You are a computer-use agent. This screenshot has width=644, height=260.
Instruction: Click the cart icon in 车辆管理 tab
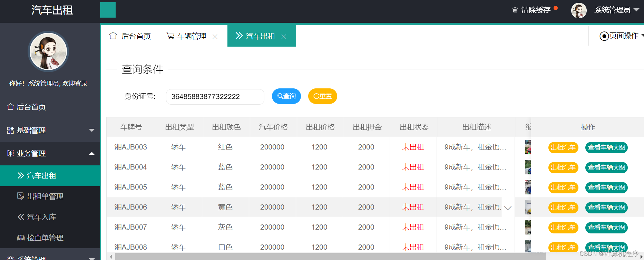point(170,36)
